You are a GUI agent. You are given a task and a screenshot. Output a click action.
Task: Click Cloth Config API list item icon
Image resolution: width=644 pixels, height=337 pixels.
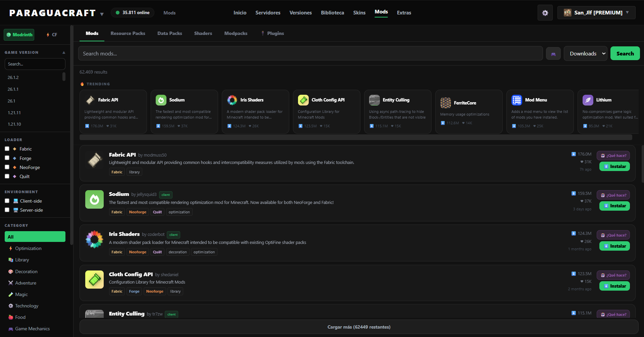click(95, 280)
